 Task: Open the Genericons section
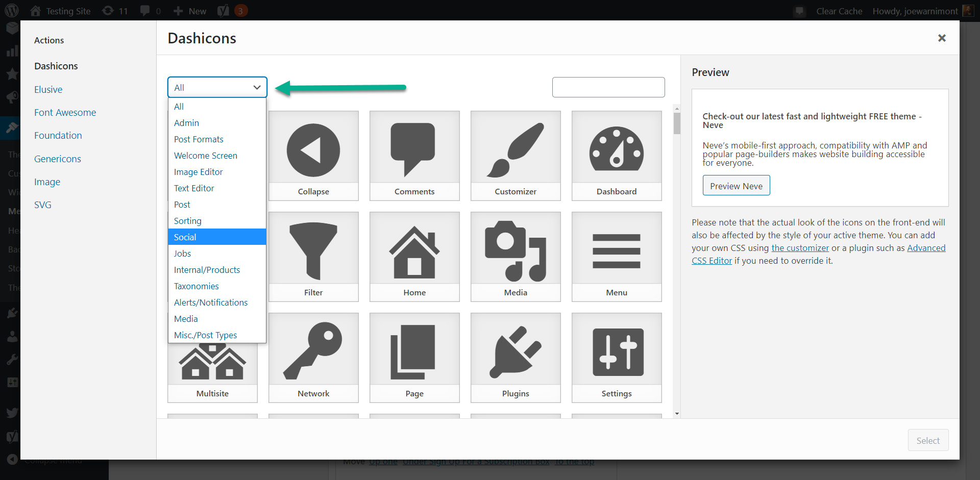coord(57,158)
